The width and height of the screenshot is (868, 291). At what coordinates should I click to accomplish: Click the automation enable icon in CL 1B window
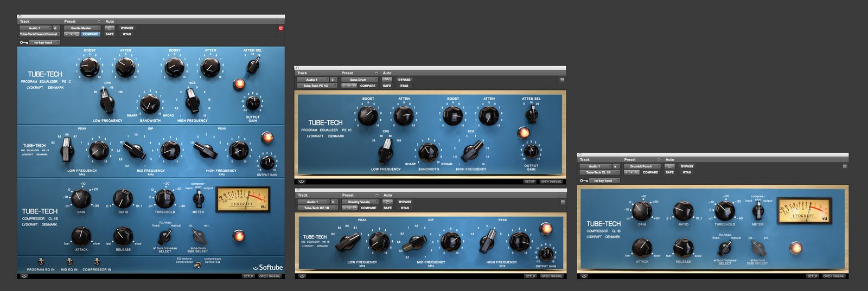tap(669, 166)
